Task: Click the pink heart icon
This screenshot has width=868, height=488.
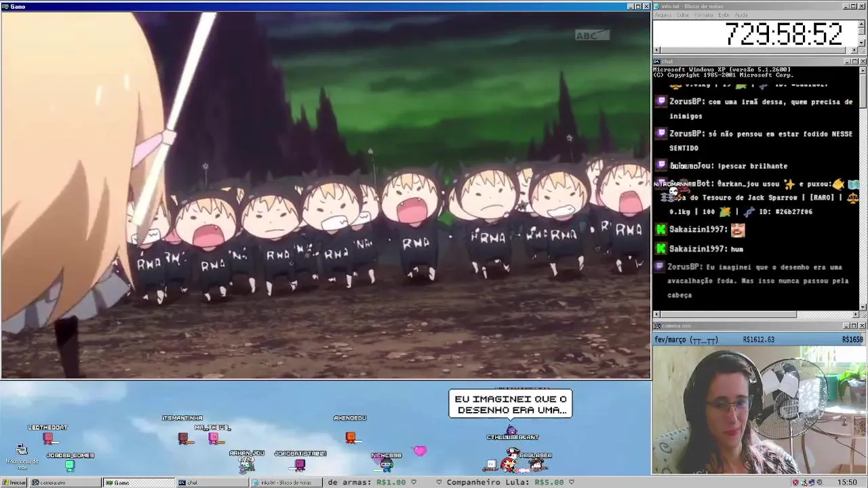Action: pyautogui.click(x=420, y=451)
